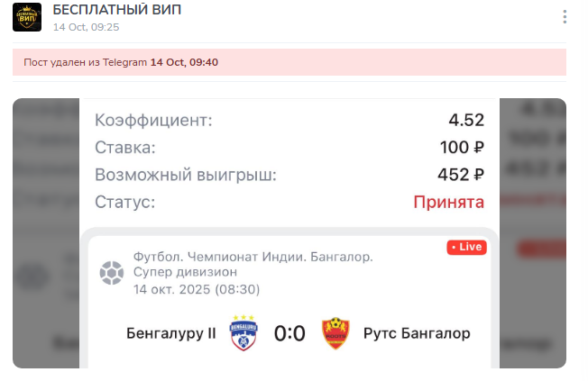Click the soccer ball sport icon
The width and height of the screenshot is (588, 381).
112,271
